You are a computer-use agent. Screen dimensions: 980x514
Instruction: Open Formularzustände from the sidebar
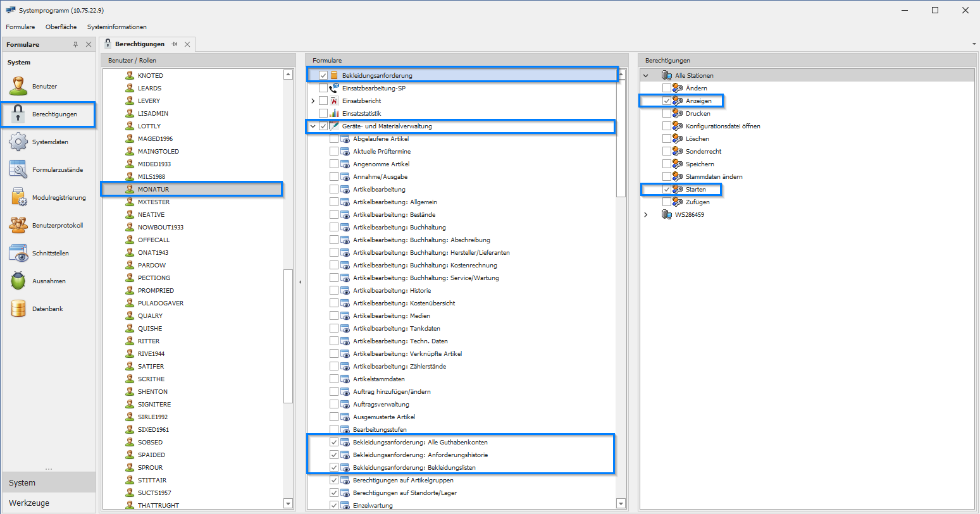click(x=57, y=170)
